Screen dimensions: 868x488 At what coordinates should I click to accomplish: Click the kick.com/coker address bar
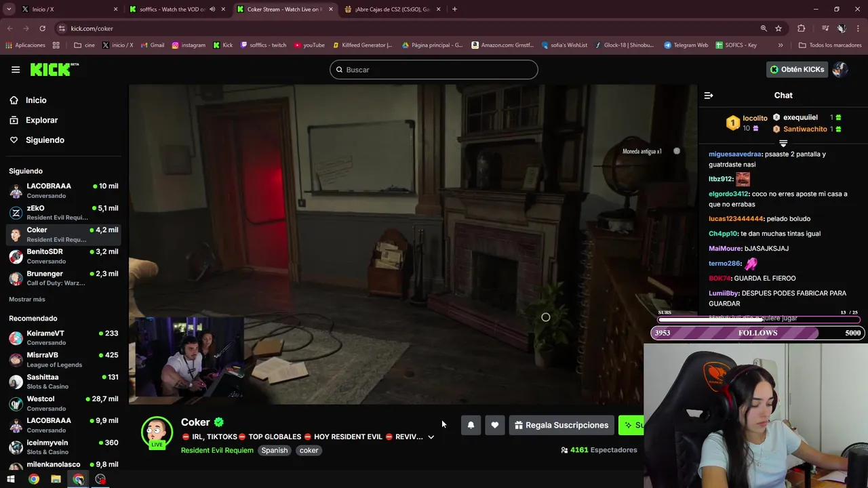407,28
